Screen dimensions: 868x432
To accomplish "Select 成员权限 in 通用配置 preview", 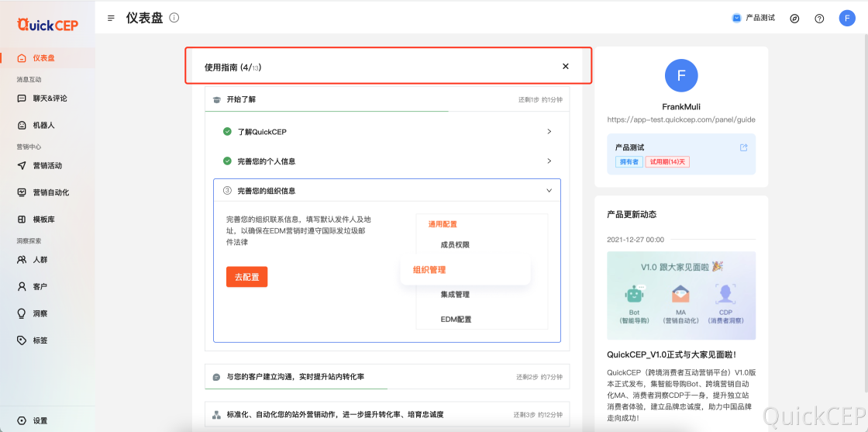I will coord(455,245).
